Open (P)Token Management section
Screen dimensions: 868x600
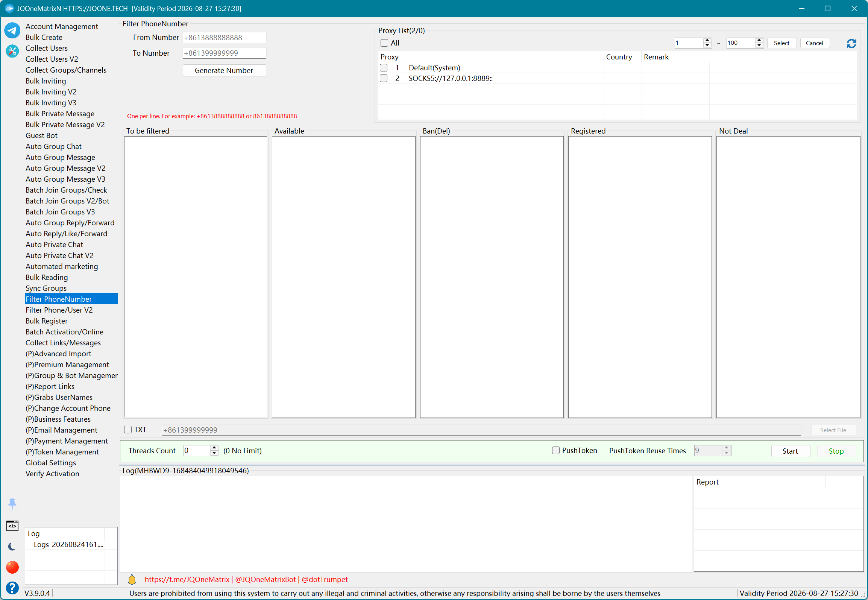[x=62, y=452]
